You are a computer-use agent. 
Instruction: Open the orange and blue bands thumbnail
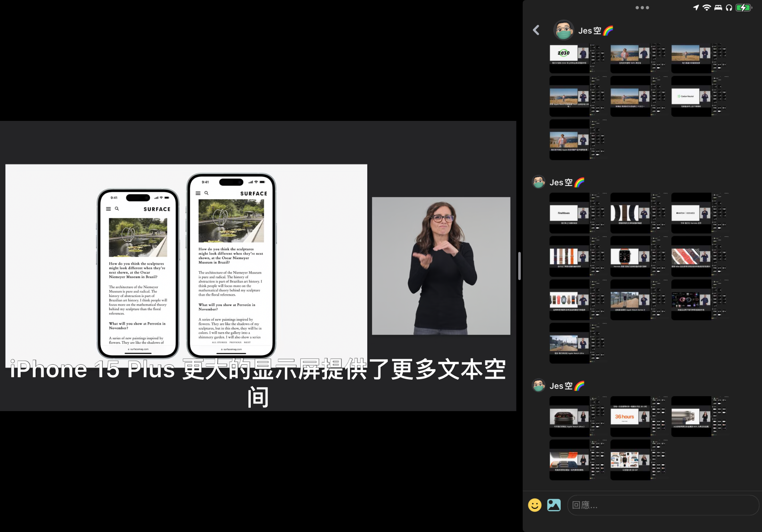[577, 460]
